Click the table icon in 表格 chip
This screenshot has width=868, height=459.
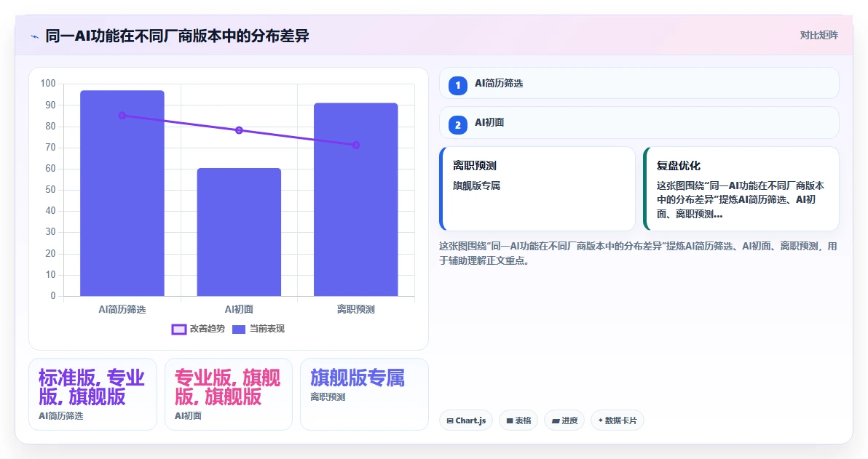tap(509, 421)
